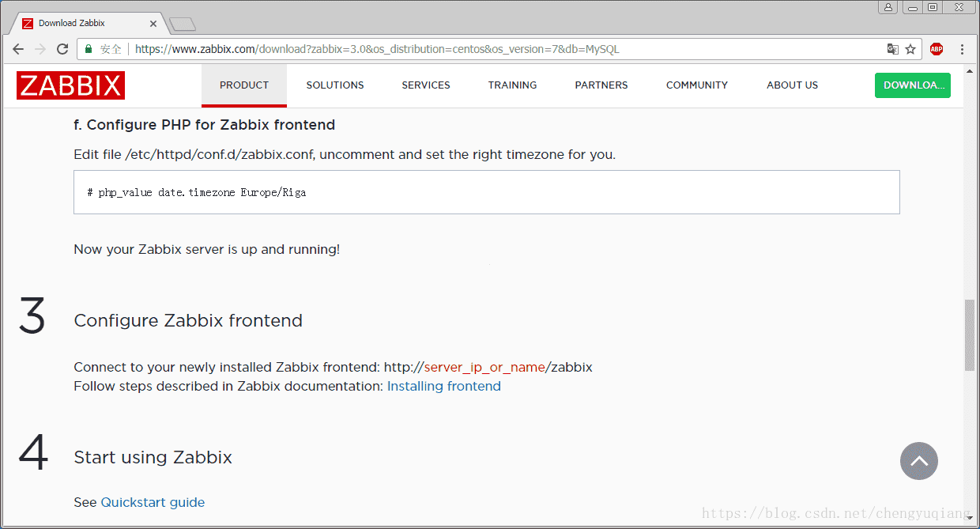980x529 pixels.
Task: Click the Zabbix favicon in the tab
Action: click(x=28, y=24)
